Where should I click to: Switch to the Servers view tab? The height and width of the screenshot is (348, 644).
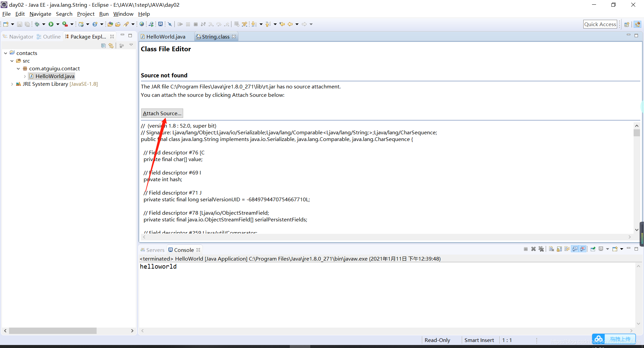coord(153,250)
